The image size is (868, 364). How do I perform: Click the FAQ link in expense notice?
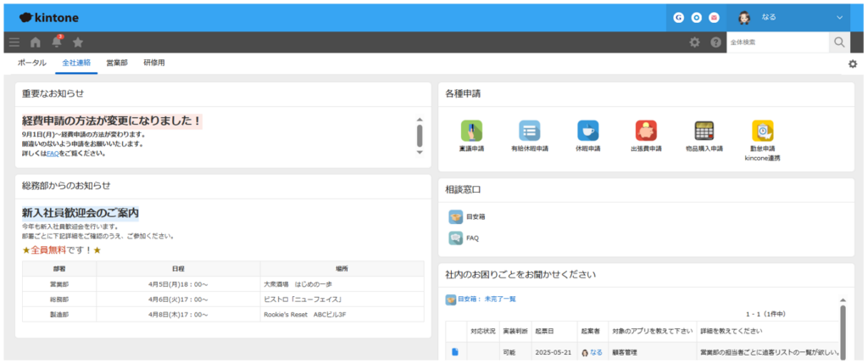point(53,154)
